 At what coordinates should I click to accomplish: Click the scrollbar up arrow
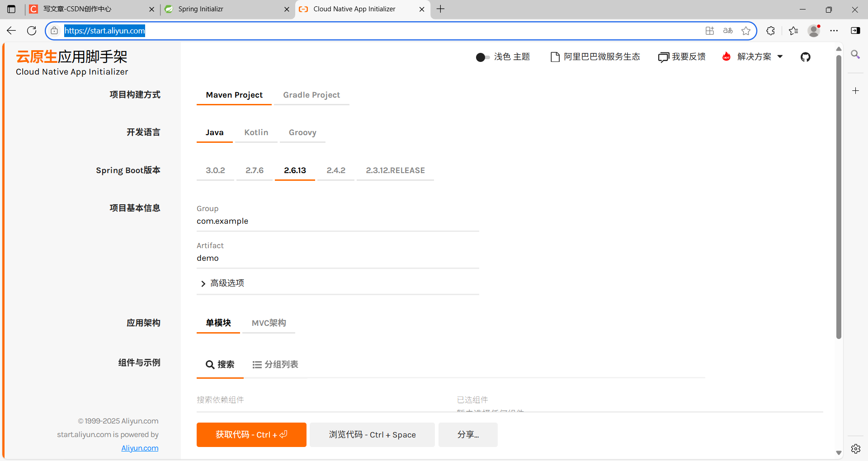click(x=839, y=49)
